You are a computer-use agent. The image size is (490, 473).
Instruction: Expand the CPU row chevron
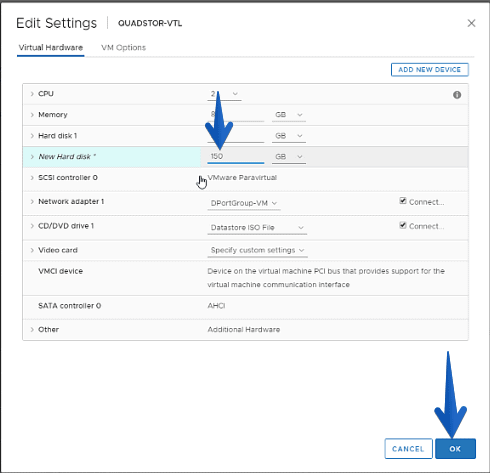point(32,94)
